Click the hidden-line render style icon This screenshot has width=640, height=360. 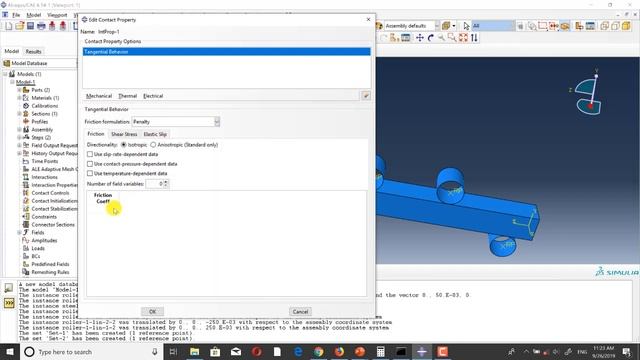coord(616,26)
